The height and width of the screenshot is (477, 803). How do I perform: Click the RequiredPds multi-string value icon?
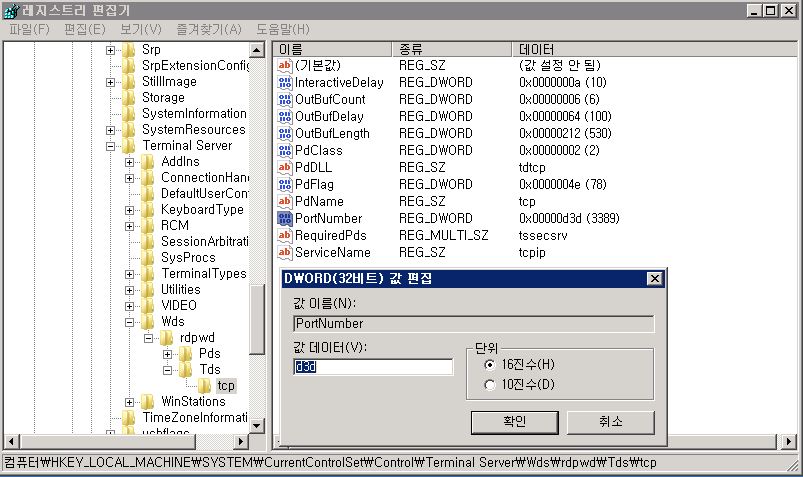[285, 235]
